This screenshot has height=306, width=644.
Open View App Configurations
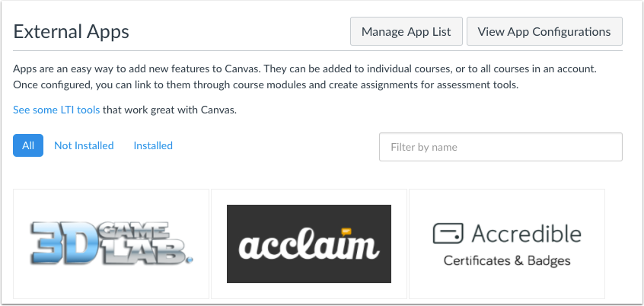pyautogui.click(x=544, y=31)
